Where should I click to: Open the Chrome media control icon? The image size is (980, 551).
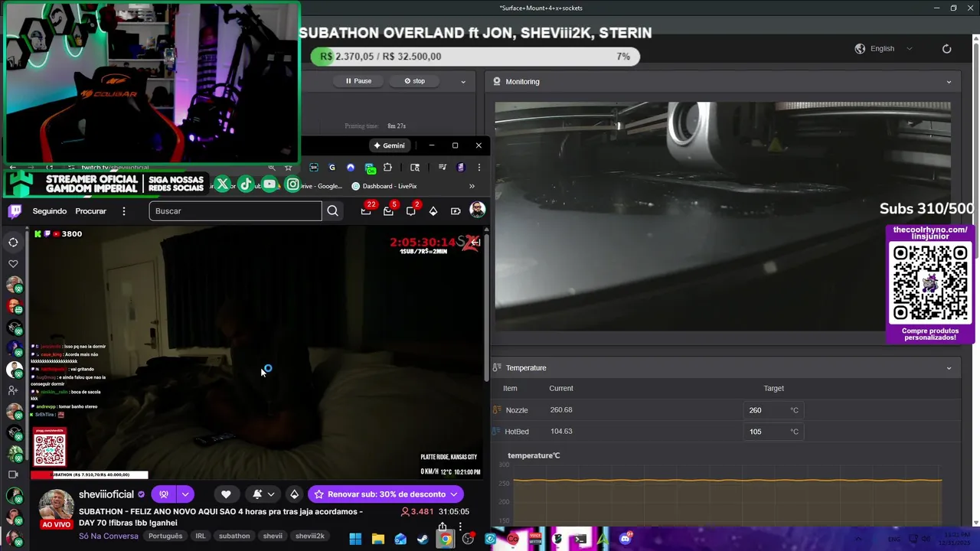442,168
